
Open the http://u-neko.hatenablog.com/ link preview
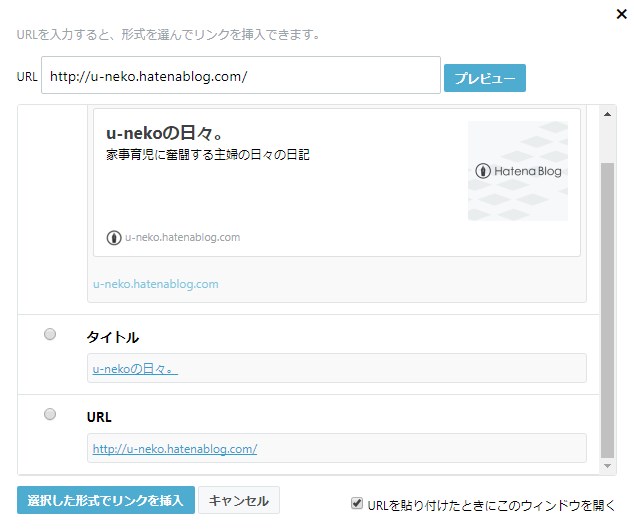click(175, 449)
